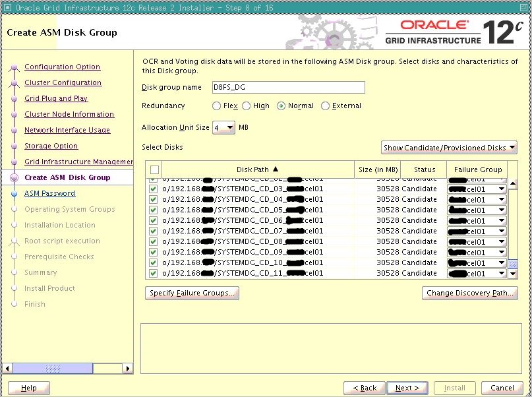Screen dimensions: 532x397
Task: Click the sidebar horizontal scrollbar thumb
Action: [53, 369]
